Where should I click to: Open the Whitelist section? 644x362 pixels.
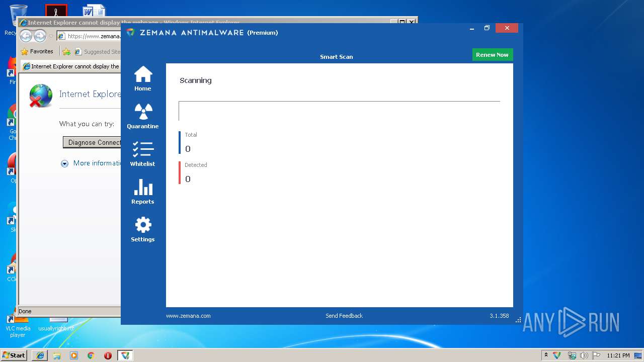click(143, 154)
